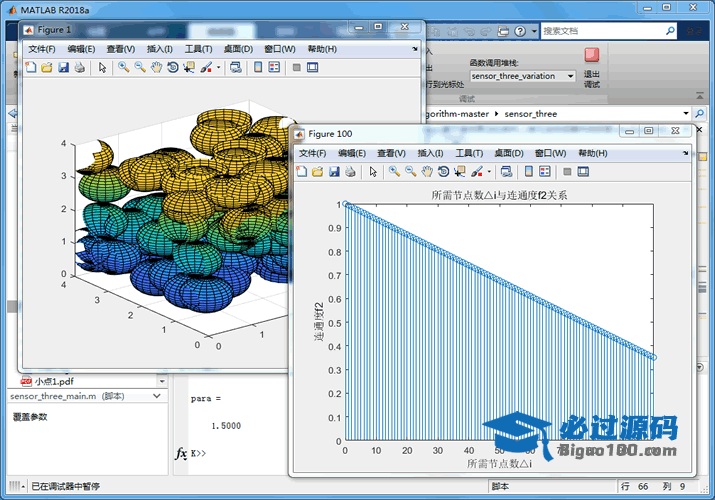
Task: Click folder search icon beside address bar
Action: pos(699,113)
